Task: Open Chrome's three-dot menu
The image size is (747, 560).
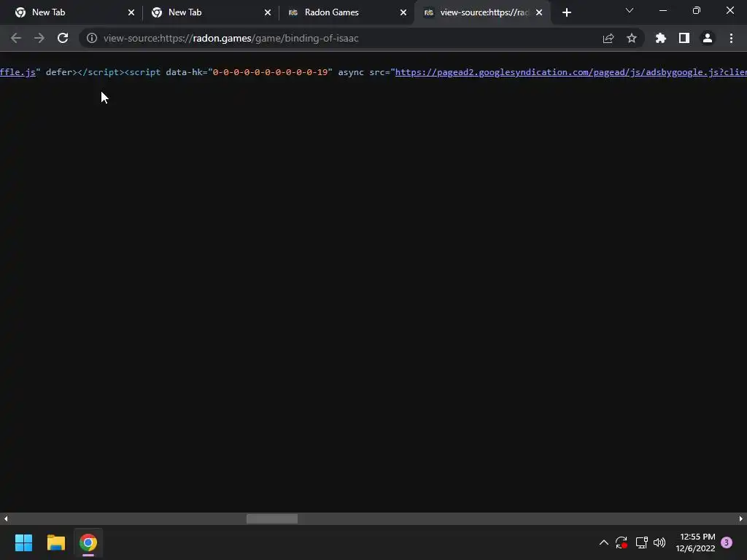Action: (731, 38)
